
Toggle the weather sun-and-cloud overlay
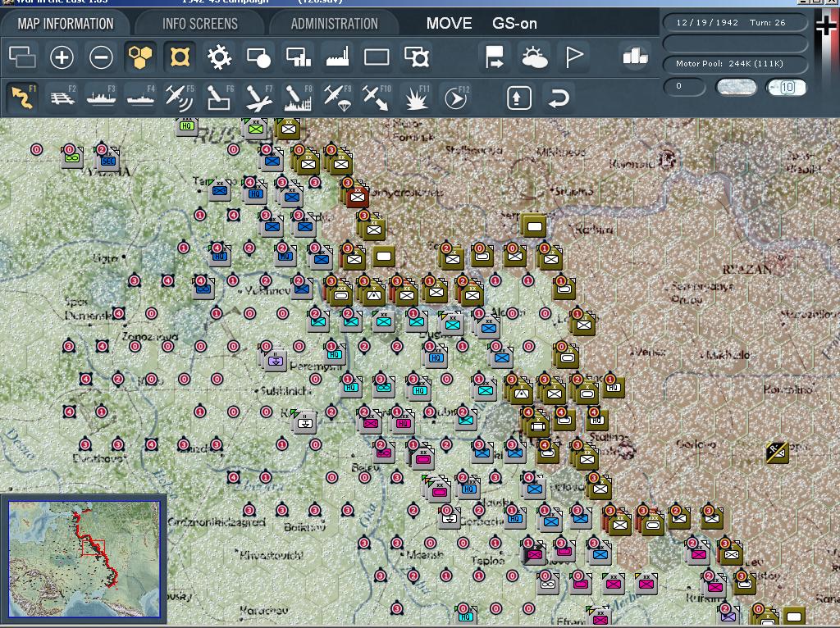[534, 57]
